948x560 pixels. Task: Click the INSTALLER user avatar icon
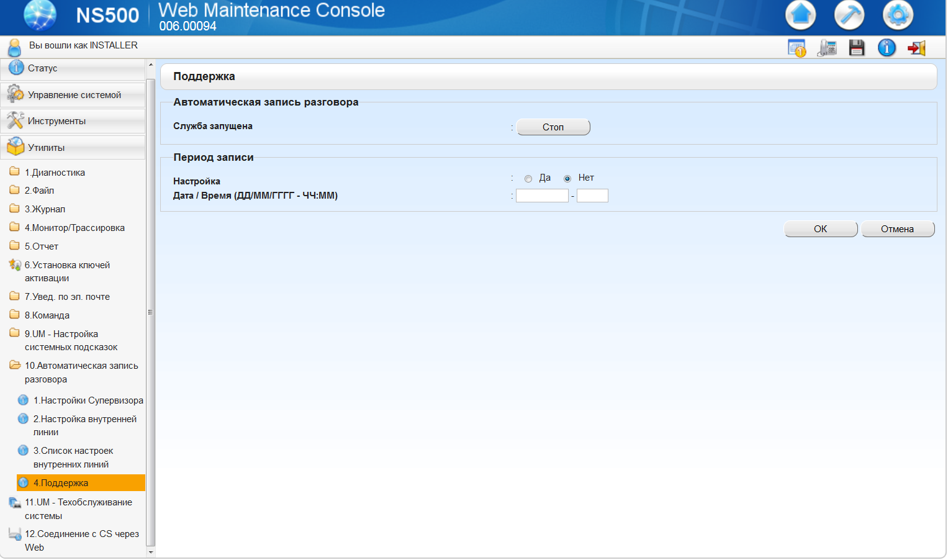tap(14, 48)
